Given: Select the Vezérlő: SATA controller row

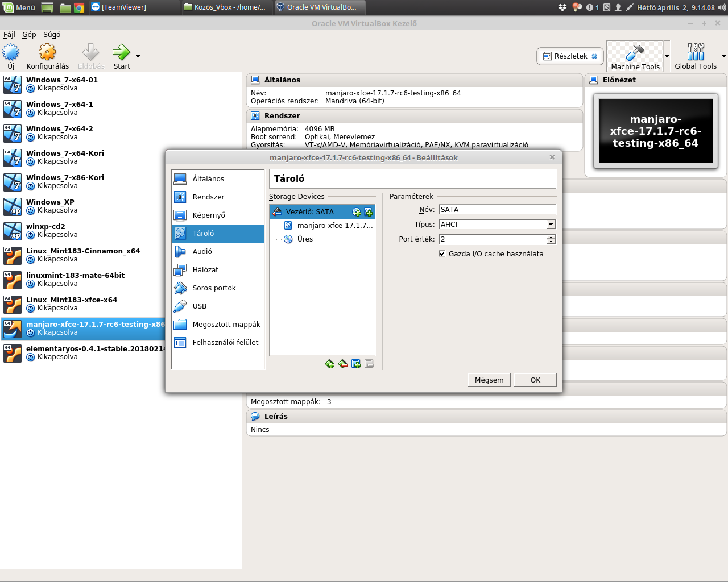Looking at the screenshot, I should [322, 212].
